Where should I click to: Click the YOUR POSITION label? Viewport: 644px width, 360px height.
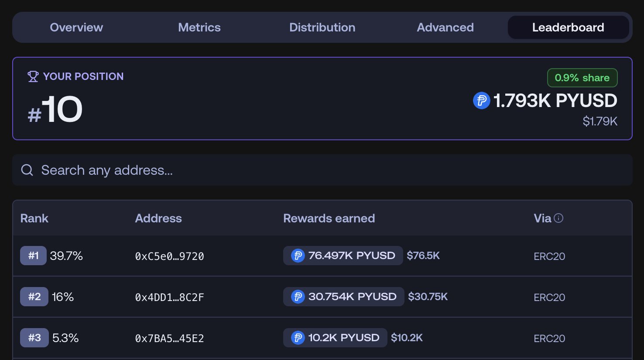click(83, 76)
